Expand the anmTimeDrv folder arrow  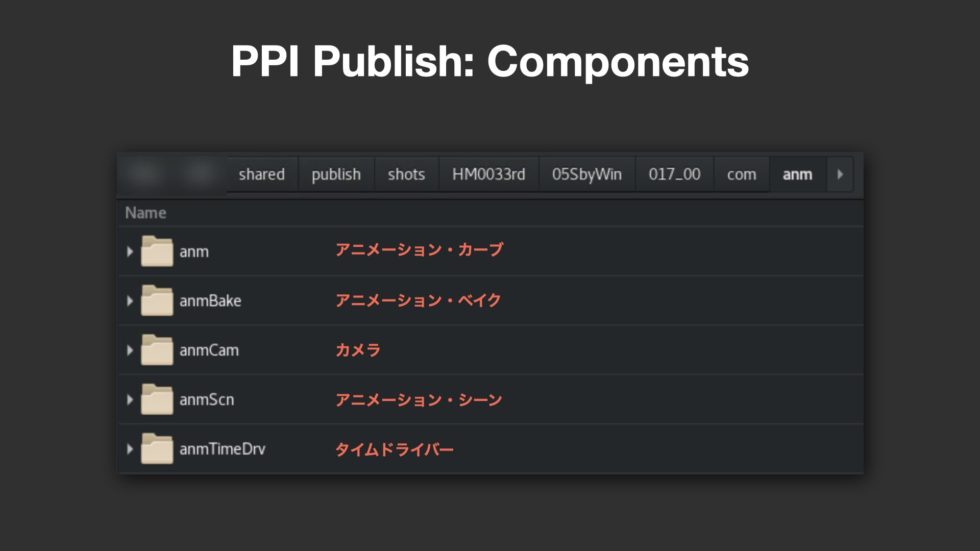tap(130, 449)
